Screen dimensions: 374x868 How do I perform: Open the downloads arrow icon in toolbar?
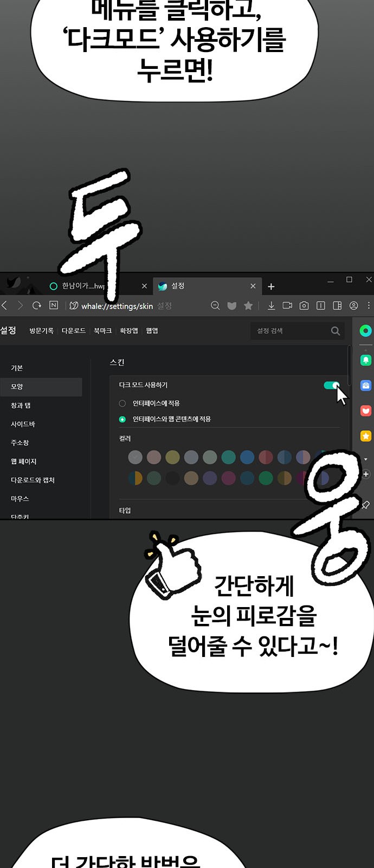[x=271, y=305]
